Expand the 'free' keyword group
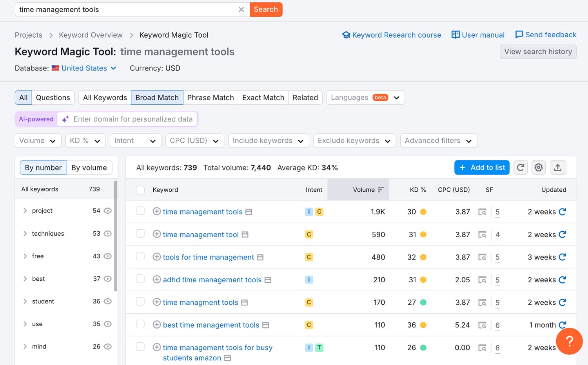Screen dimensions: 588x365 25,256
